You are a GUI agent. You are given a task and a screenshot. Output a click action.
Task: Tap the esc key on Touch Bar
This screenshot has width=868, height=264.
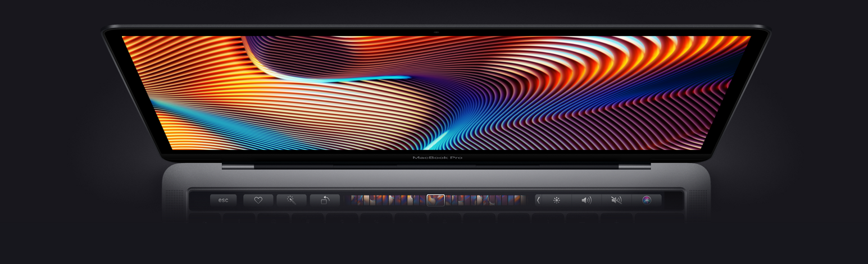pos(223,200)
